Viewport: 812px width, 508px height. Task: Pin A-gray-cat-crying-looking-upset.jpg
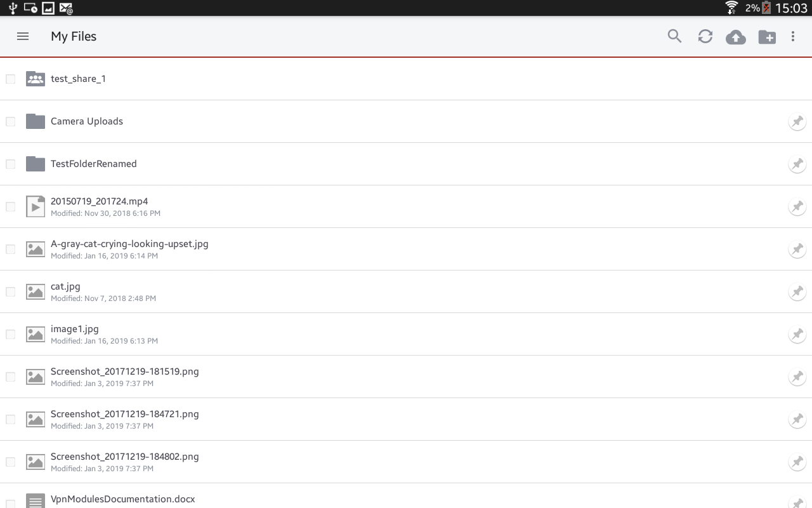[797, 249]
